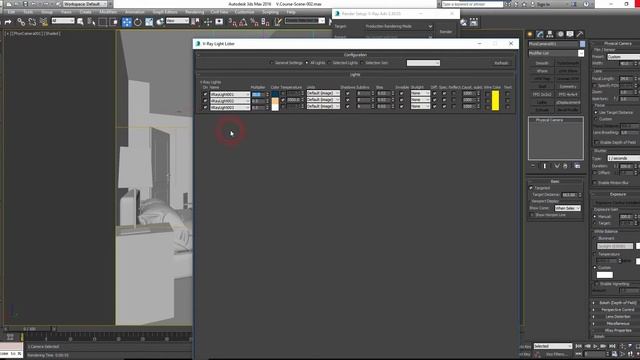Open the Modifiers menu
Screen dimensions: 640x360
tap(108, 12)
